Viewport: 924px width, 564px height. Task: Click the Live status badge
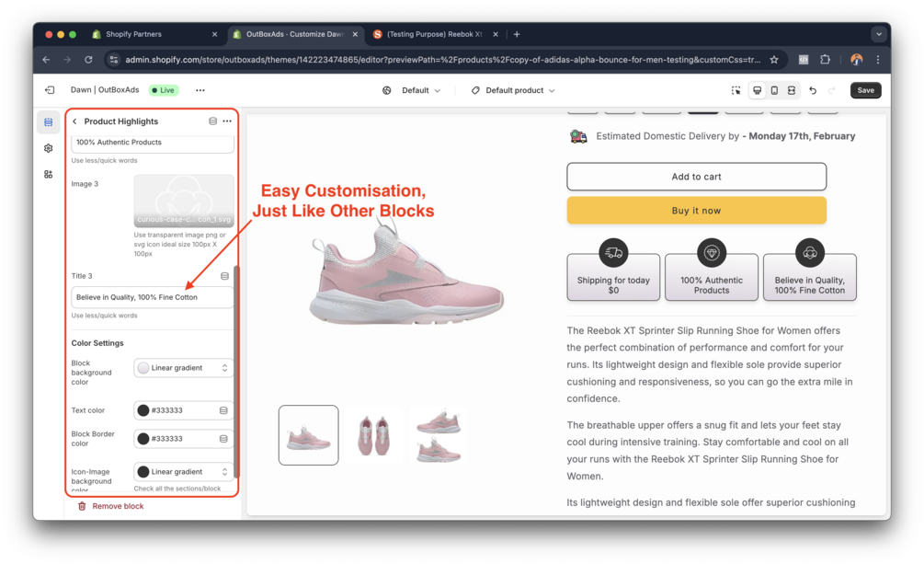tap(164, 90)
